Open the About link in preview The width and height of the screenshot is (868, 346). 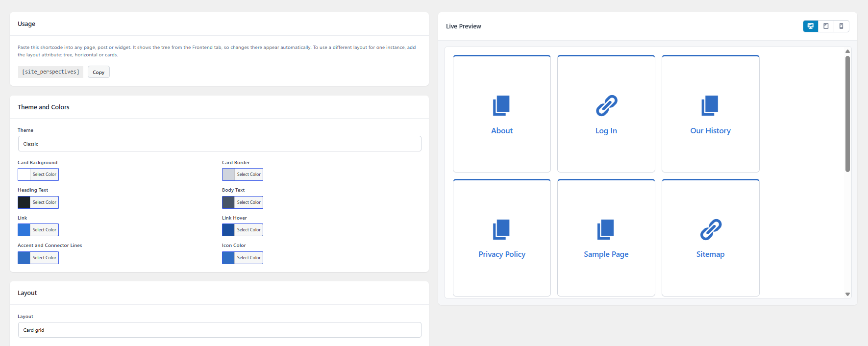[x=502, y=131]
